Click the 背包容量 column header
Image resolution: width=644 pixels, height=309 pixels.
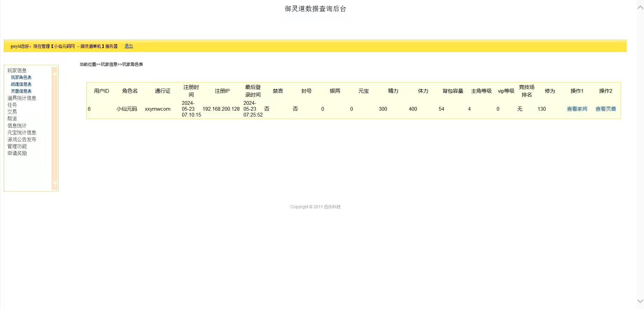coord(453,91)
